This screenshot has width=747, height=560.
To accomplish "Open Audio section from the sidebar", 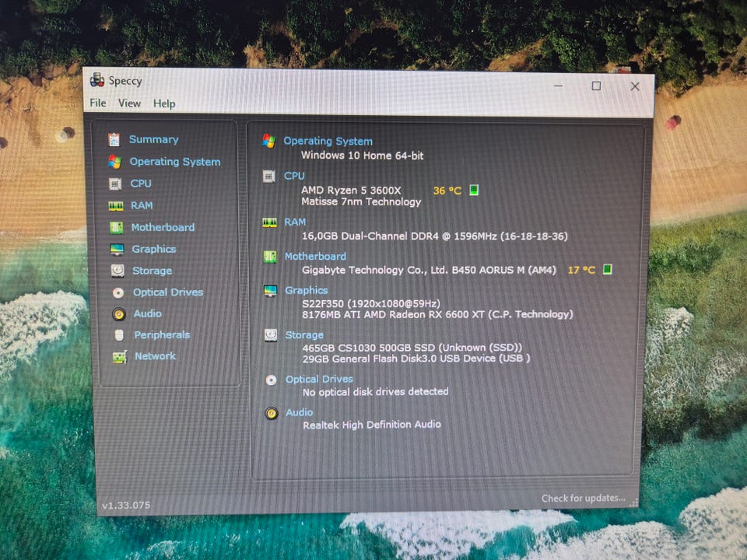I will [148, 313].
